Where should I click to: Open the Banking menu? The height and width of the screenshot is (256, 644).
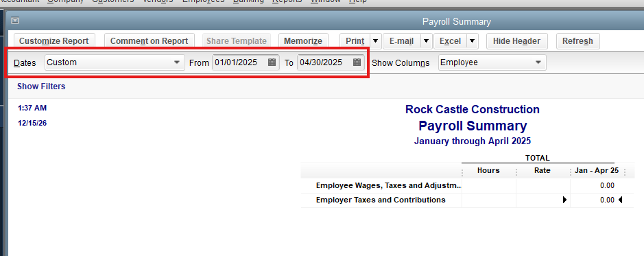248,1
